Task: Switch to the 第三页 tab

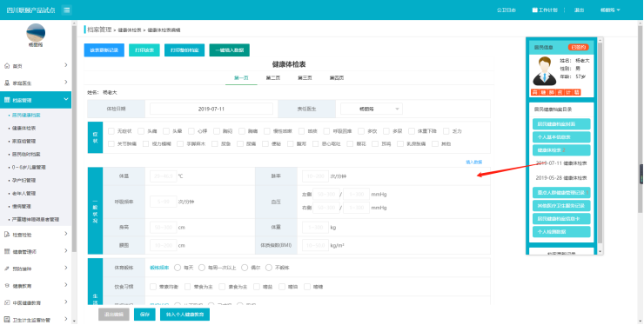Action: (x=305, y=77)
